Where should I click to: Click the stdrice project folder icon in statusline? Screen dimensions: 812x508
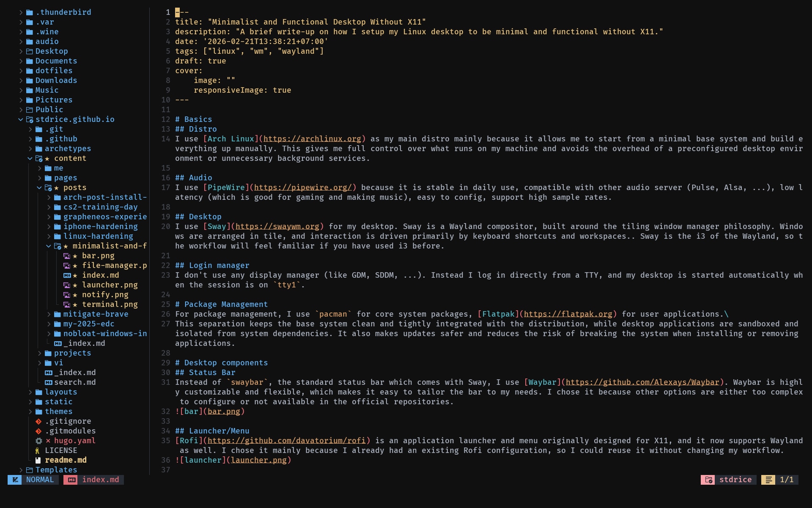coord(708,480)
